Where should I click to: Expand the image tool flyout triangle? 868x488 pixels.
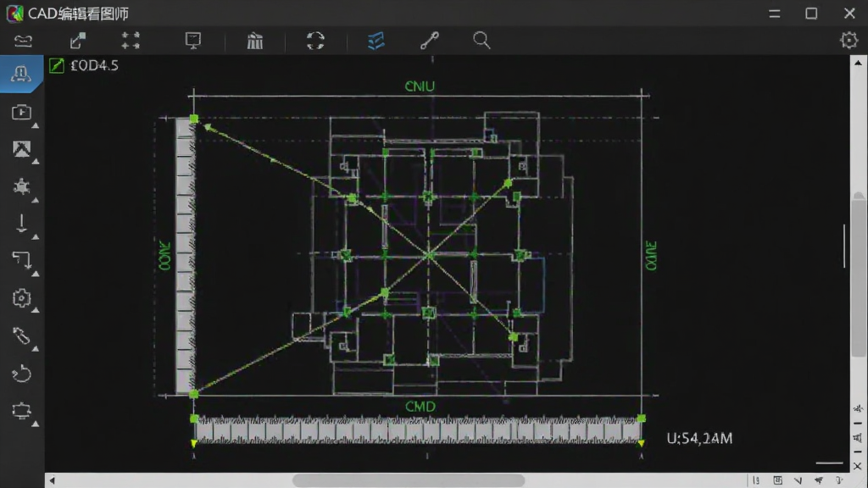tap(36, 162)
